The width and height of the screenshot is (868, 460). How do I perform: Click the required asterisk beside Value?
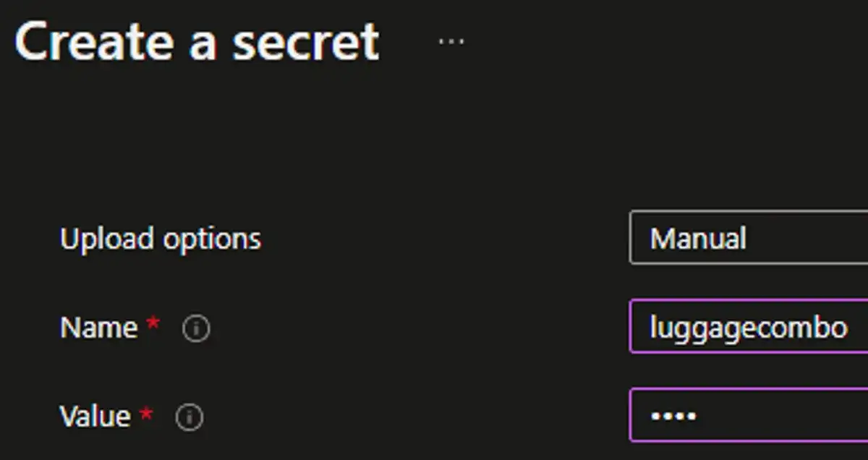point(147,414)
